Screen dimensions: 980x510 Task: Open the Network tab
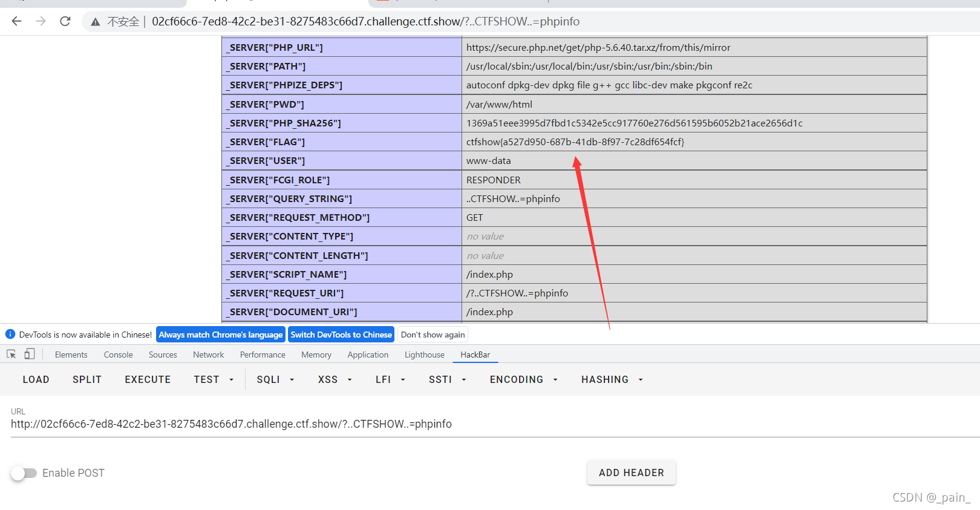[x=209, y=355]
